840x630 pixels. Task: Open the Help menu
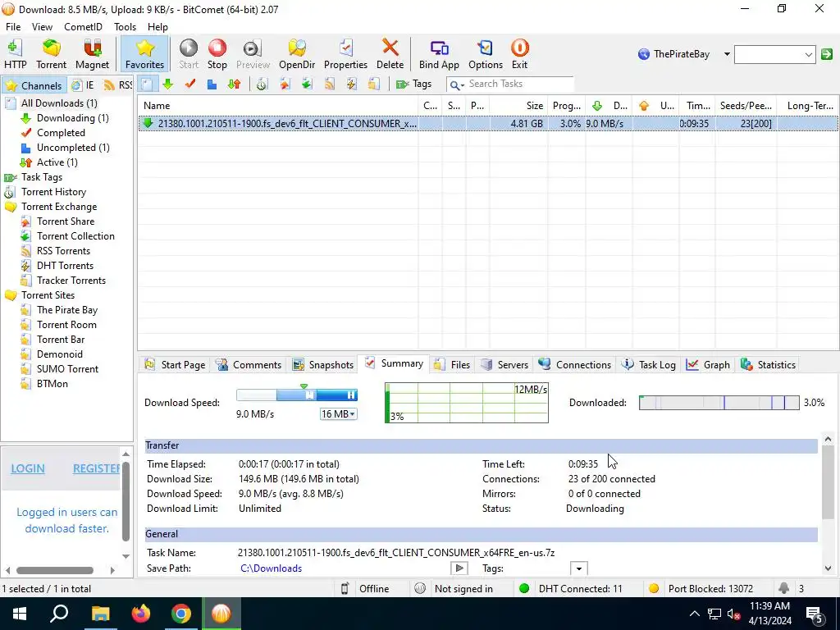click(157, 27)
